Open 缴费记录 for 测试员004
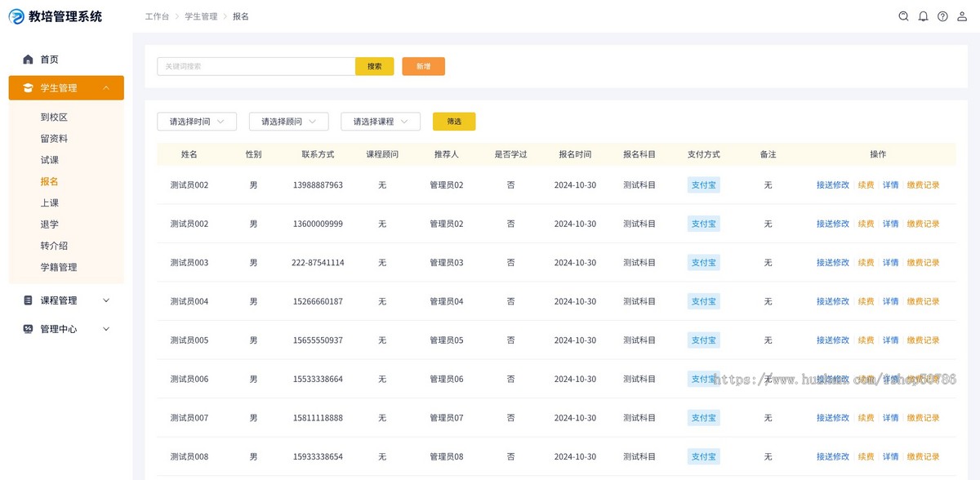Viewport: 980px width, 480px height. pyautogui.click(x=923, y=301)
